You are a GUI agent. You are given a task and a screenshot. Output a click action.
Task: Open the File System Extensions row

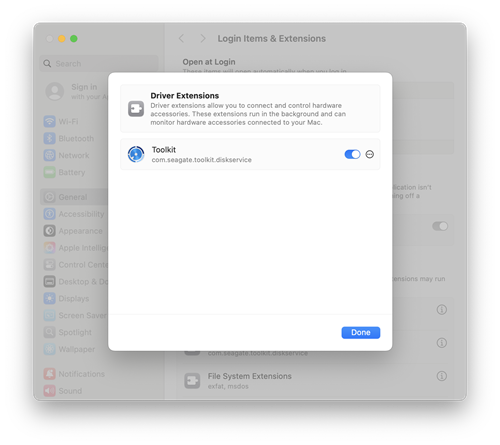(x=315, y=381)
